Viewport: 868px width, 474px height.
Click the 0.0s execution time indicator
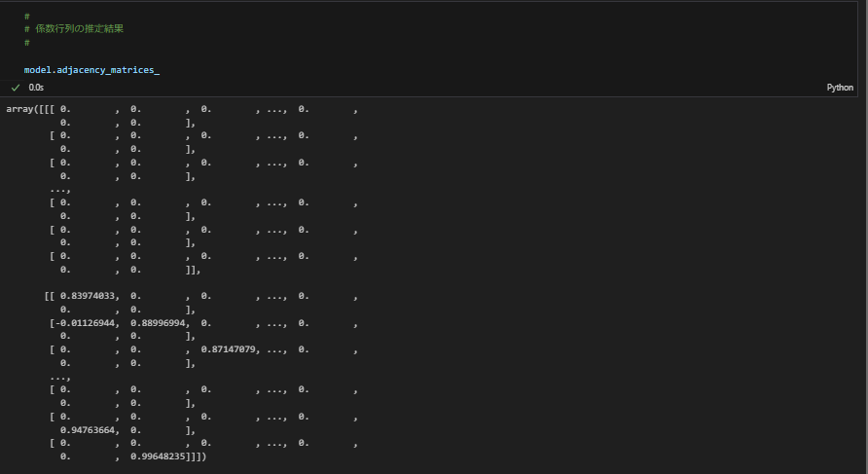click(x=36, y=87)
